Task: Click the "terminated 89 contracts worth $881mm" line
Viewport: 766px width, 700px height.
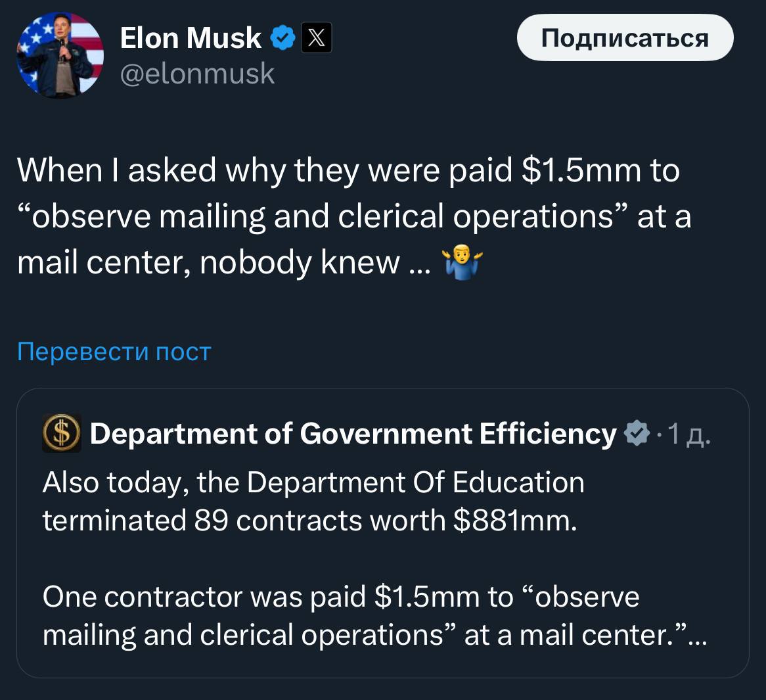Action: (310, 521)
